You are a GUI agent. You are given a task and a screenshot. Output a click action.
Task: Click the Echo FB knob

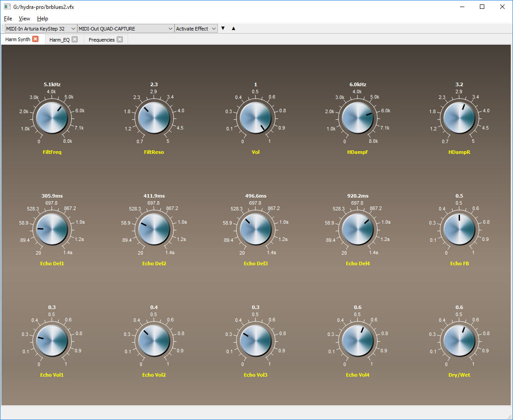coord(460,229)
